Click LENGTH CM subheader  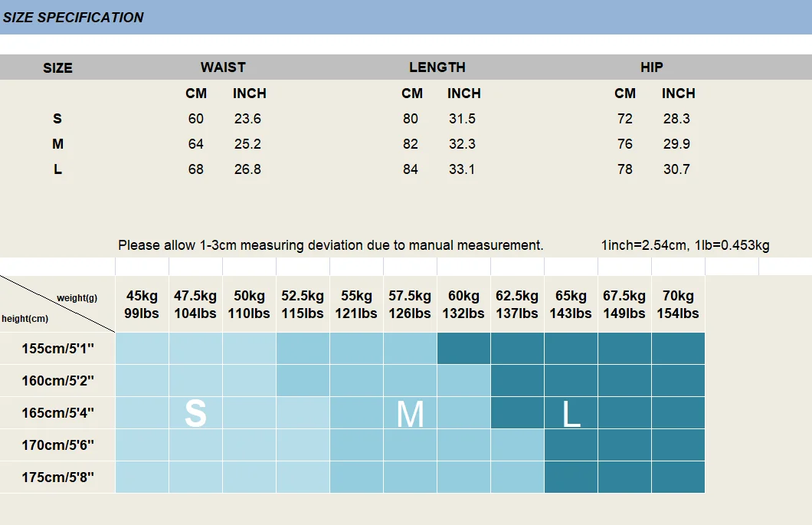point(412,94)
